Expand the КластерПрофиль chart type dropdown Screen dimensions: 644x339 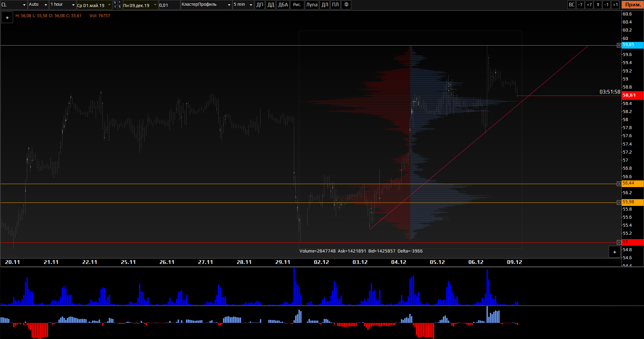(229, 5)
